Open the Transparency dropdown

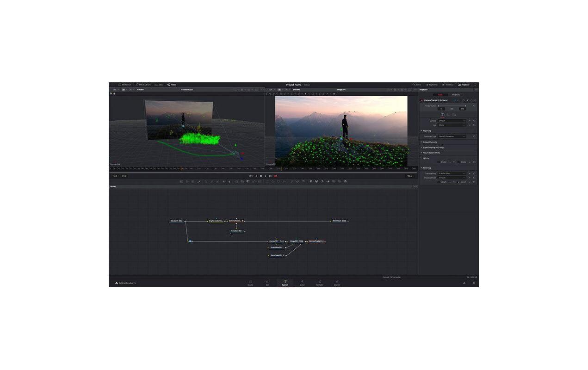pos(452,173)
